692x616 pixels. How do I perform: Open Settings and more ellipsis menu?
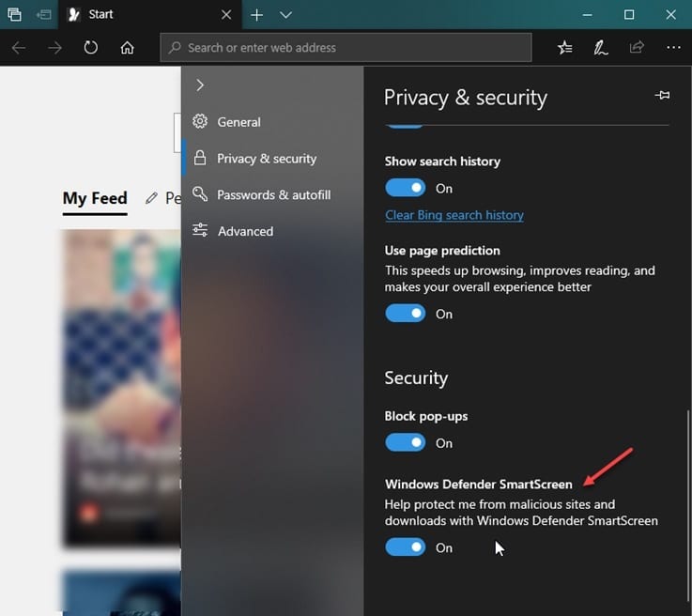[673, 47]
